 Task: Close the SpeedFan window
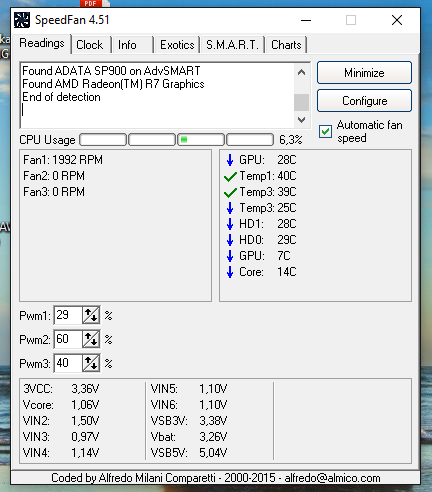(397, 20)
